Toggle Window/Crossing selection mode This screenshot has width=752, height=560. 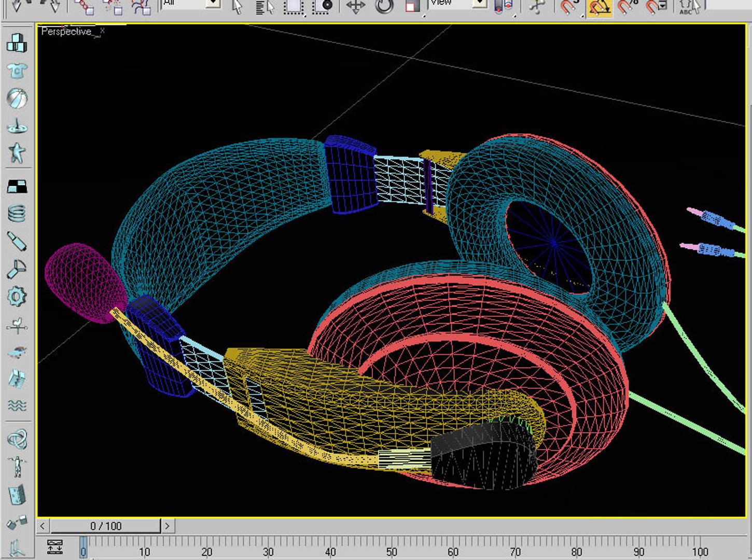(322, 6)
